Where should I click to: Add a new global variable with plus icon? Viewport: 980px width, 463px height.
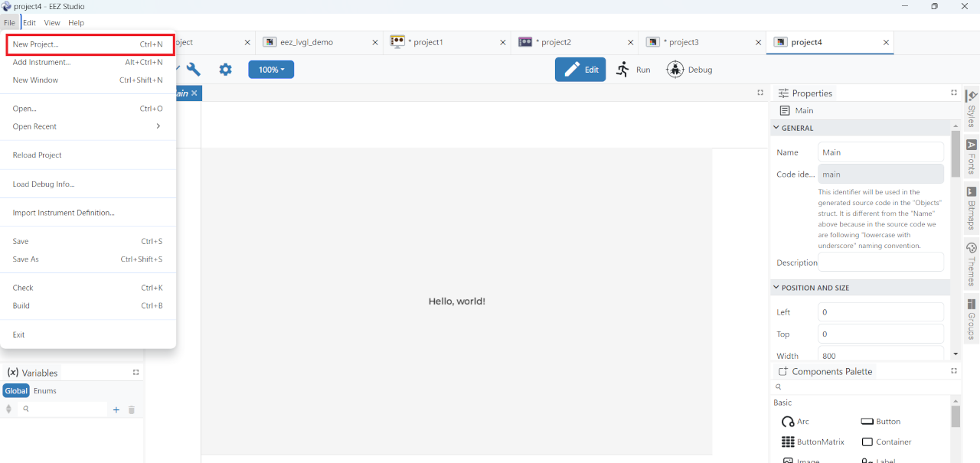click(x=116, y=410)
